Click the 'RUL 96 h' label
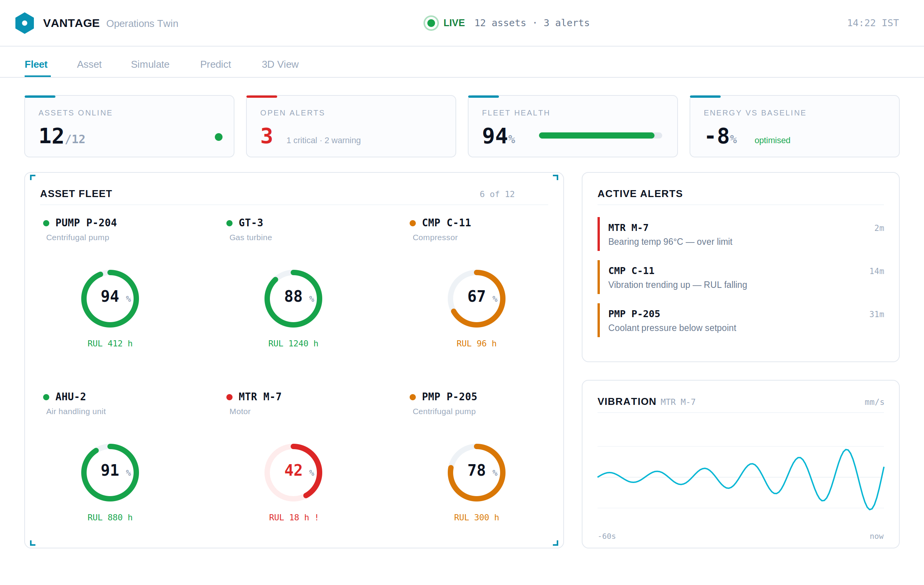924x585 pixels. coord(477,343)
